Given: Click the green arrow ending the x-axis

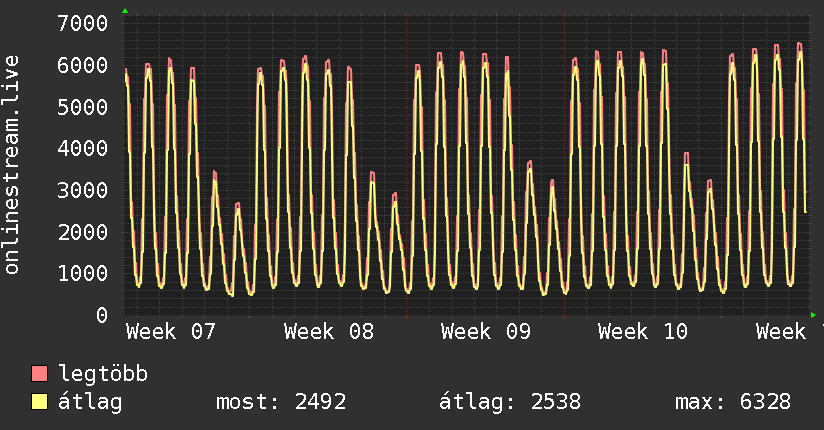Looking at the screenshot, I should 813,315.
